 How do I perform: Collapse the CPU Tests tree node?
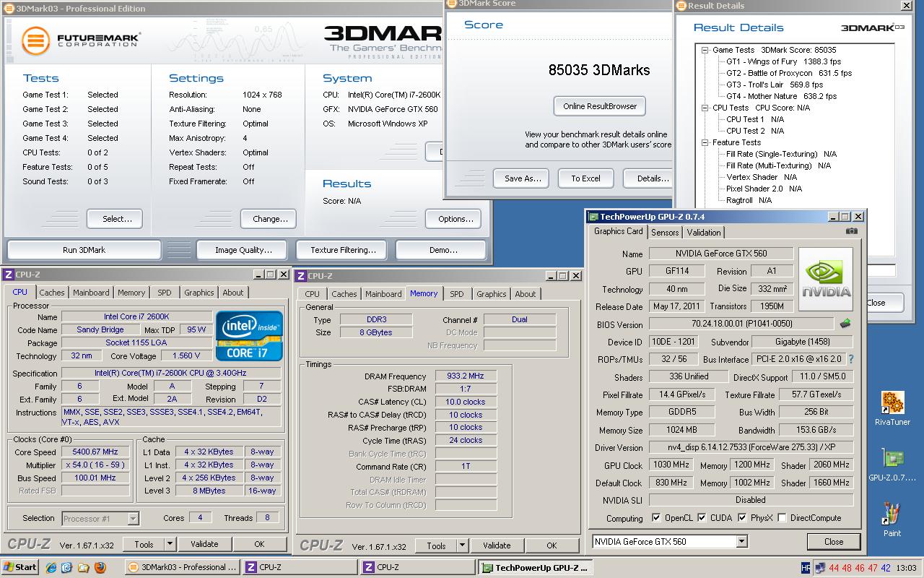[705, 108]
